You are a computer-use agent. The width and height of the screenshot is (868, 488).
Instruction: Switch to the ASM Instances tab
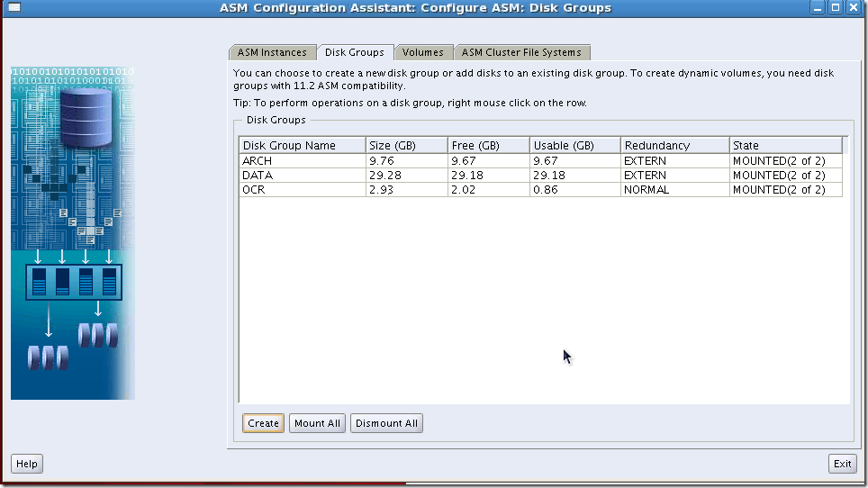(272, 52)
